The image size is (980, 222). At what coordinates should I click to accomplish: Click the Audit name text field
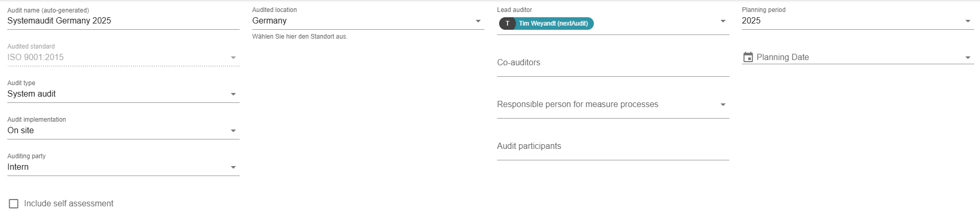(123, 21)
